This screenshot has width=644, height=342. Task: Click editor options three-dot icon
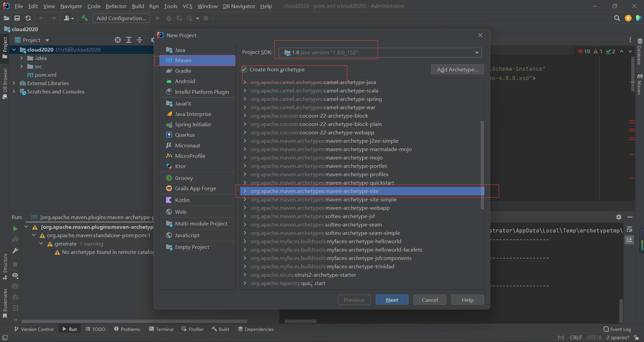pos(630,40)
